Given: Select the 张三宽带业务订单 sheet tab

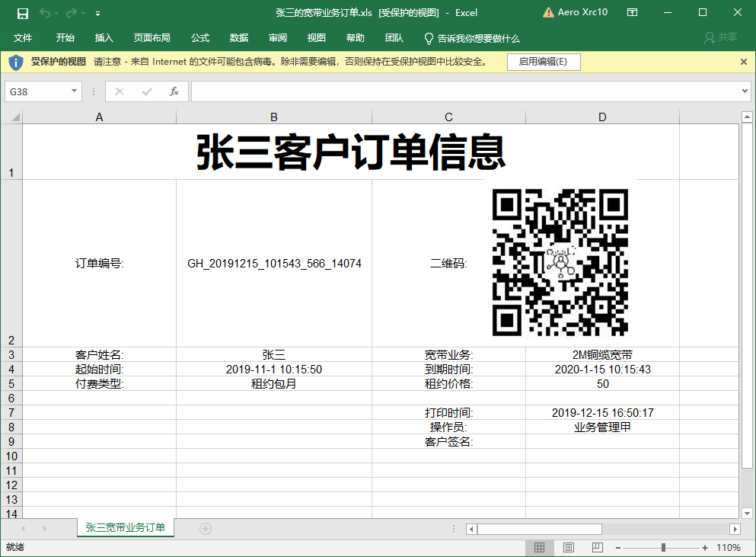Looking at the screenshot, I should click(x=126, y=527).
